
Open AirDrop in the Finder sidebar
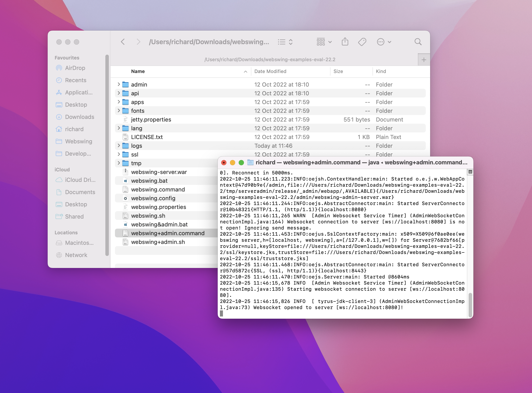tap(75, 68)
